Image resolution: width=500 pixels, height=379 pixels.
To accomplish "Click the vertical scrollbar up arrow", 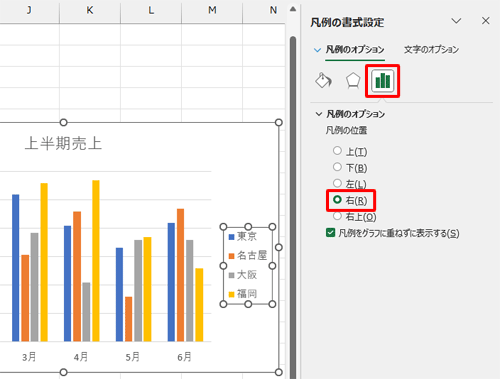I will [293, 9].
